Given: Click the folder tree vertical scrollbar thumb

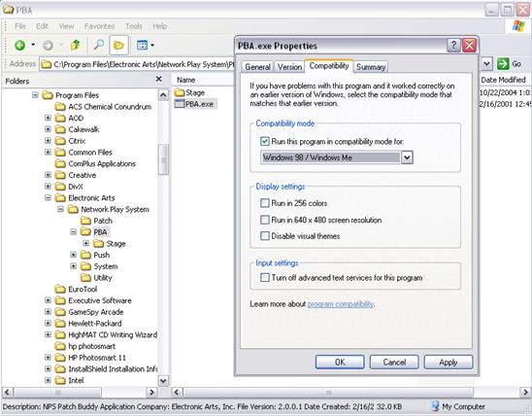Looking at the screenshot, I should pos(163,159).
